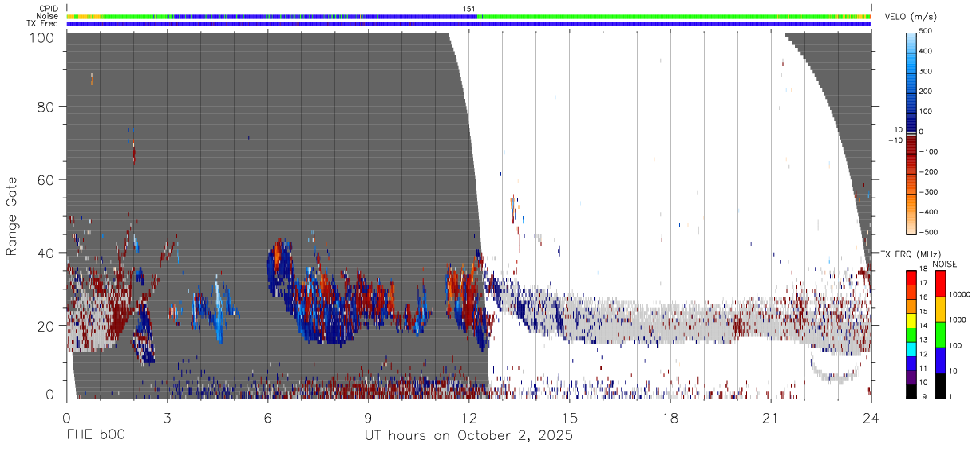The height and width of the screenshot is (452, 980).
Task: Click the '24' hour tick on UT axis
Action: [x=871, y=418]
